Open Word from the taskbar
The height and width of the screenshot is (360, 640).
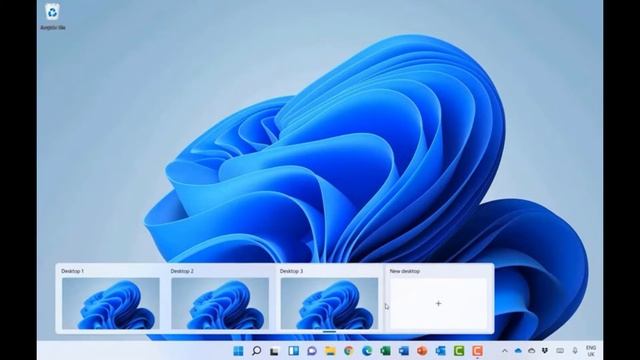point(404,351)
